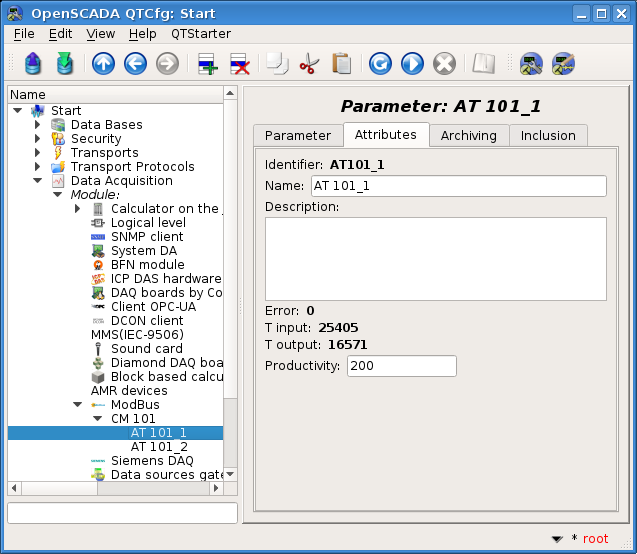The height and width of the screenshot is (554, 637).
Task: Open the user menu arrow next to root
Action: (557, 539)
